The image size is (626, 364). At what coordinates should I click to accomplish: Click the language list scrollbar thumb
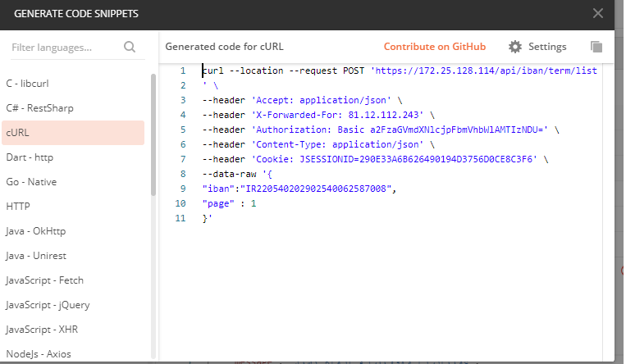(153, 134)
